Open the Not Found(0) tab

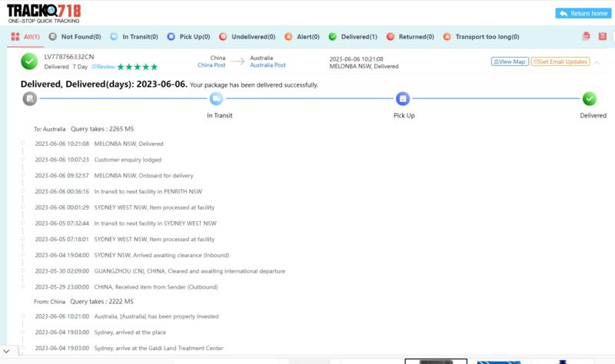(x=75, y=36)
